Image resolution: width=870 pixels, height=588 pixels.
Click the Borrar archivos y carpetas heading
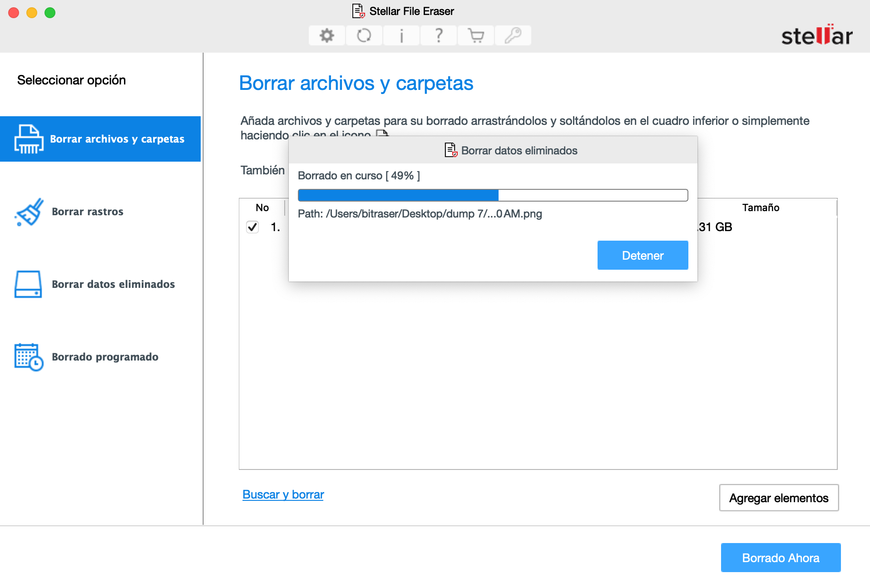click(x=356, y=84)
